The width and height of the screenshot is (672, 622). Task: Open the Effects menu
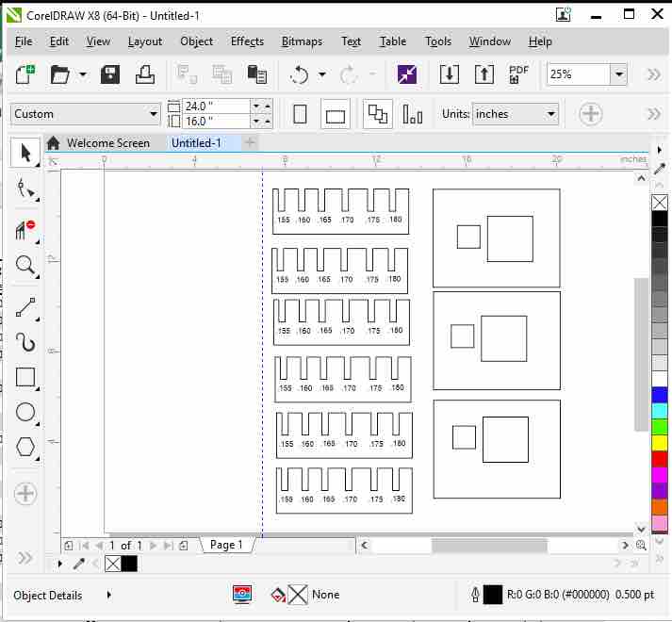pyautogui.click(x=247, y=41)
